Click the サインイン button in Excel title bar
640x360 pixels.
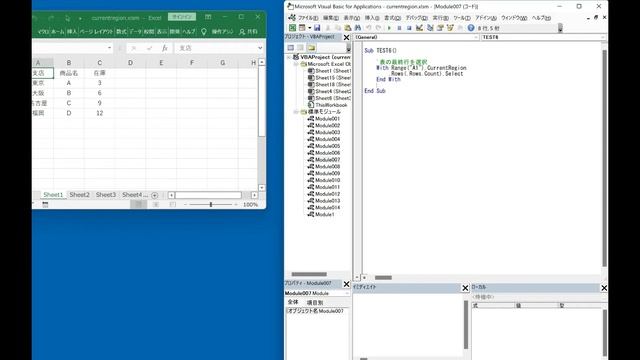(182, 17)
